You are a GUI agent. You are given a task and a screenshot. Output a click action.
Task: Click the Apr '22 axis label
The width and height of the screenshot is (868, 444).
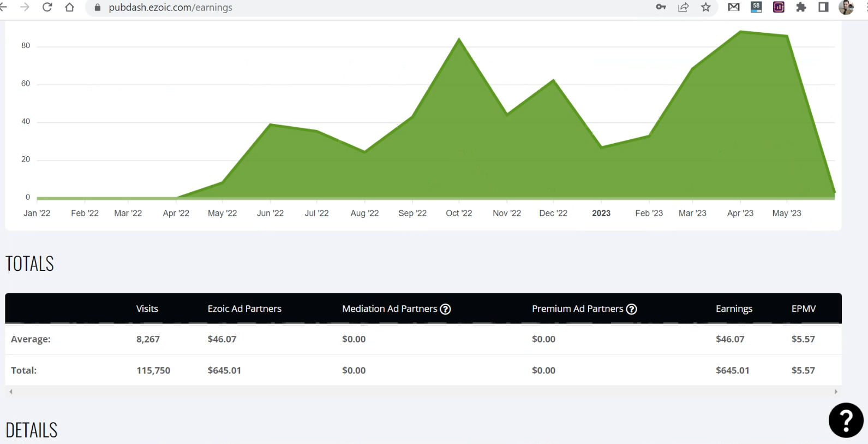point(176,213)
